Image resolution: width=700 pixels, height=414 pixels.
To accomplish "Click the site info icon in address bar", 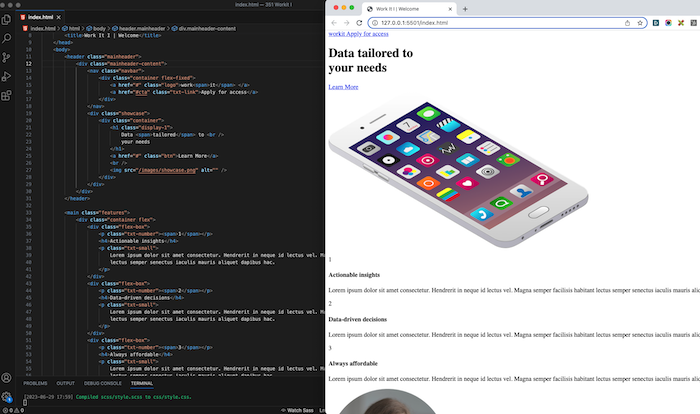I will (x=375, y=23).
